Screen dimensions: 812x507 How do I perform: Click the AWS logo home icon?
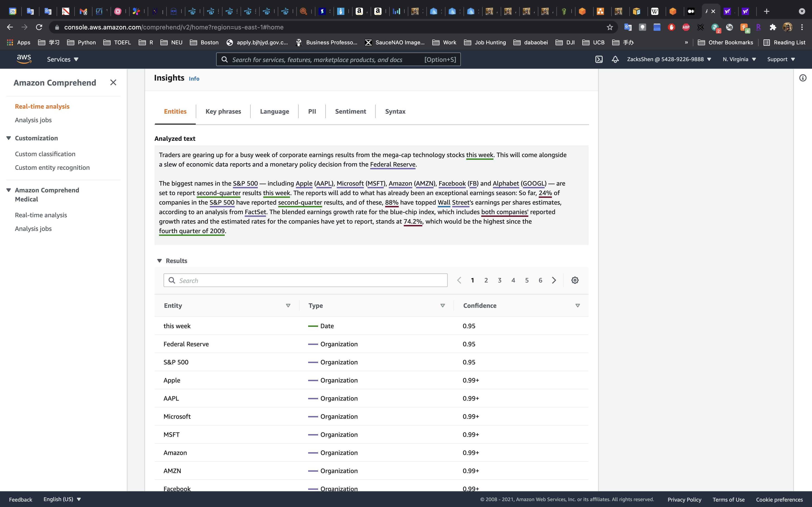coord(24,59)
